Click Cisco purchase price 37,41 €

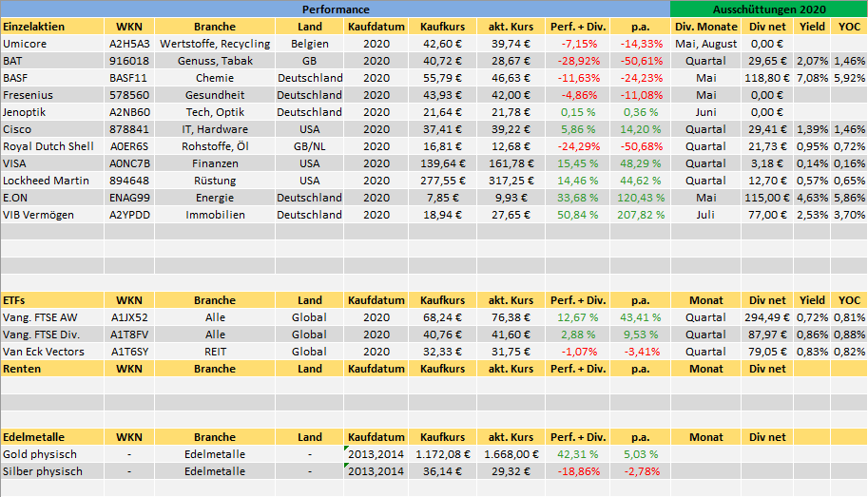click(x=442, y=129)
